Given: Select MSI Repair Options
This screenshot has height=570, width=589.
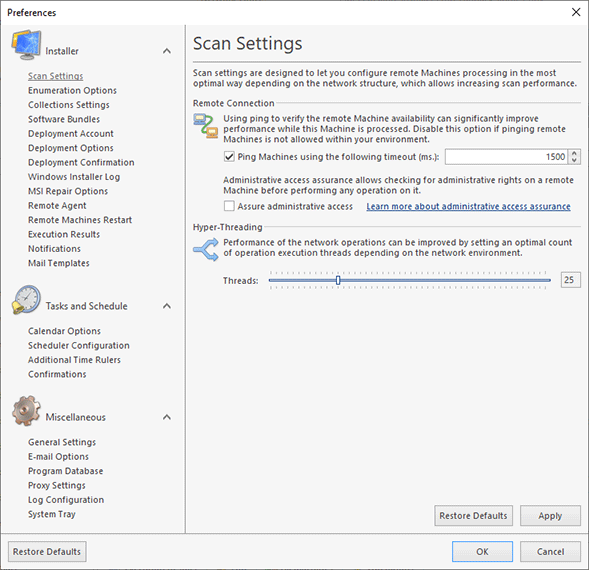Looking at the screenshot, I should click(x=68, y=191).
